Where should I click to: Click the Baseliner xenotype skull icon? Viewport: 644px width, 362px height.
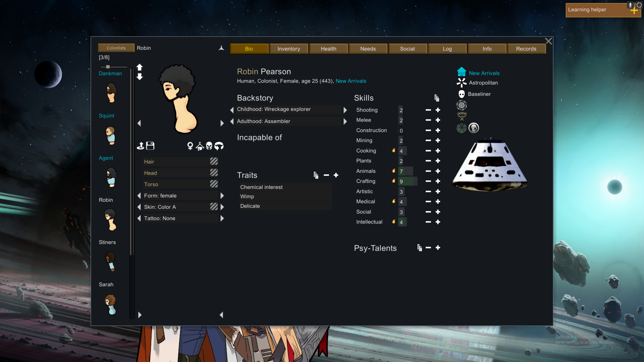[x=462, y=94]
